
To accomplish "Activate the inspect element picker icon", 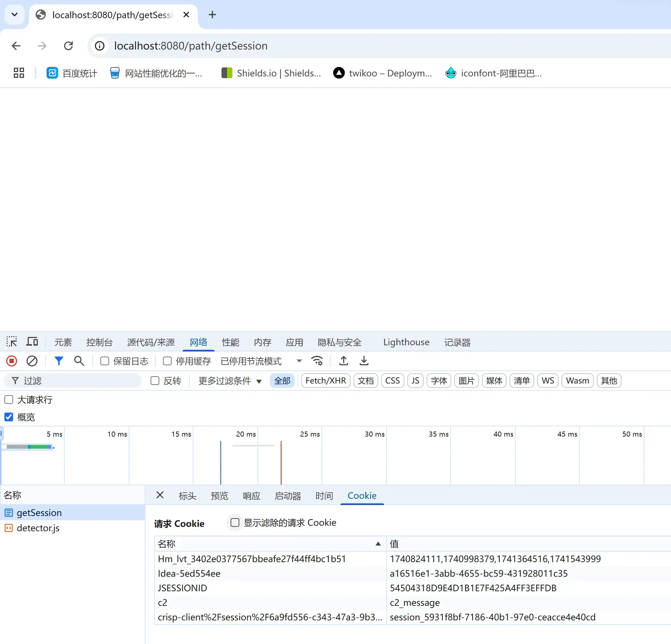I will (12, 342).
